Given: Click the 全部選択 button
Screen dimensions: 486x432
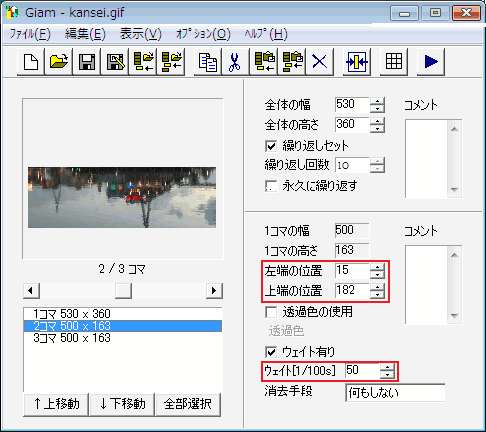Looking at the screenshot, I should point(188,404).
